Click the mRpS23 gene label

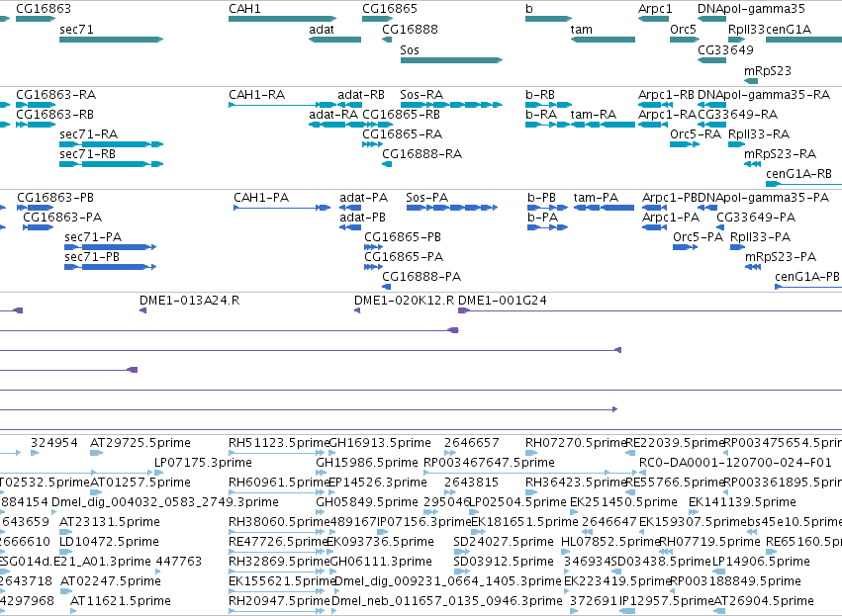point(768,71)
